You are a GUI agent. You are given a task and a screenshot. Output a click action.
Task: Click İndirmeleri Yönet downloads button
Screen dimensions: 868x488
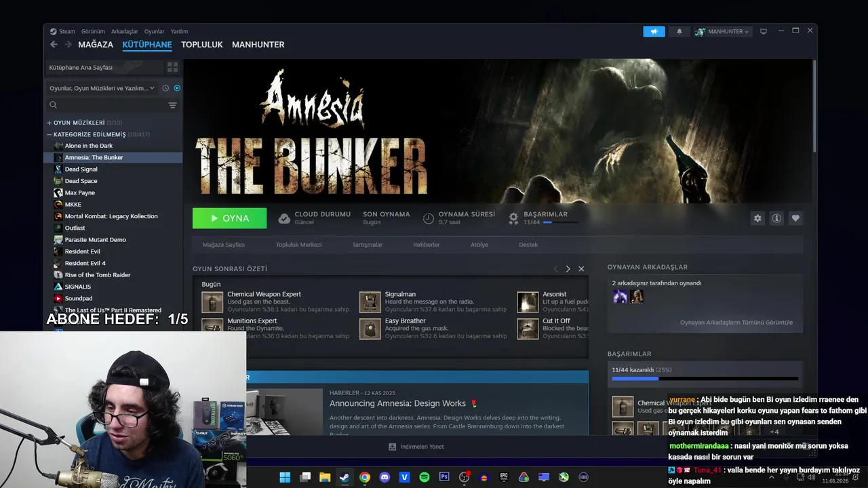click(x=416, y=447)
